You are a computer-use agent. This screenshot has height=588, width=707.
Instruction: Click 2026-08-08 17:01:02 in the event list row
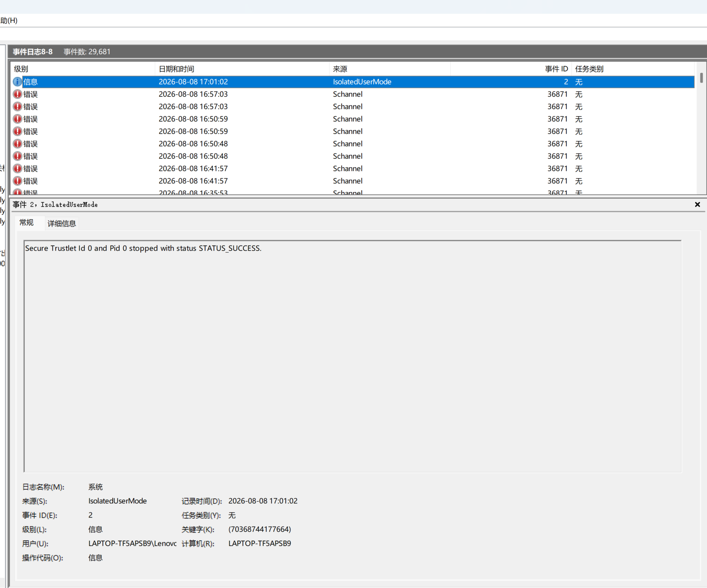point(193,82)
